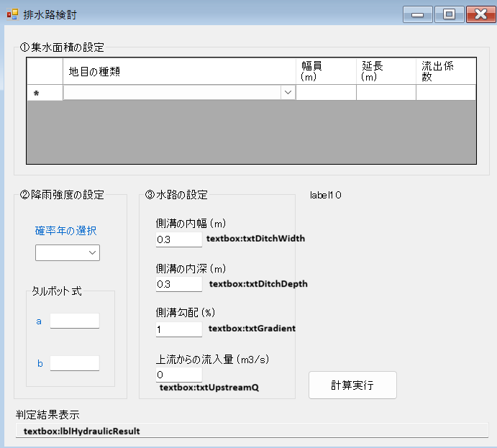Click the 延長 (m) column header
Screen dimensions: 497x448
coord(386,71)
